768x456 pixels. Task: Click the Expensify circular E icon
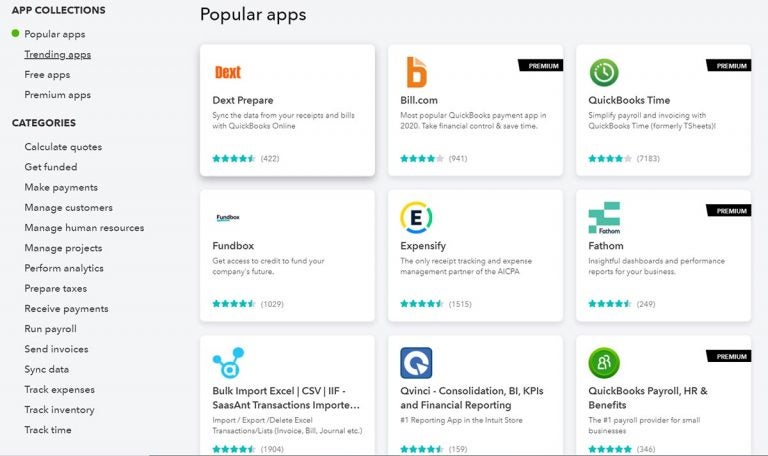pyautogui.click(x=416, y=217)
